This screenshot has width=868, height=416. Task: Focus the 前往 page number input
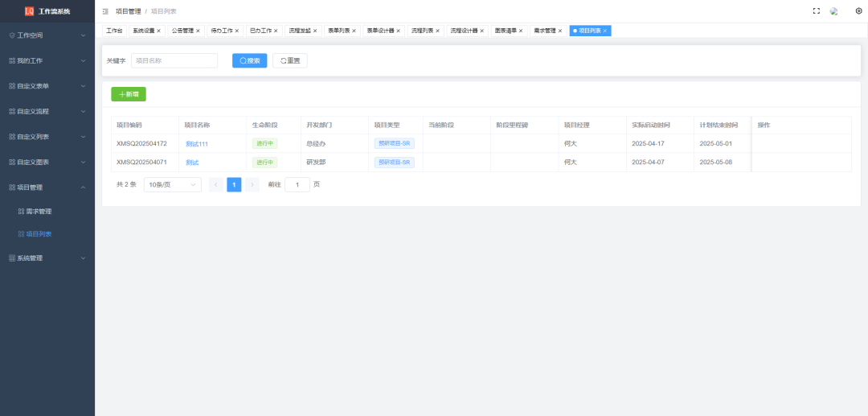(x=297, y=185)
